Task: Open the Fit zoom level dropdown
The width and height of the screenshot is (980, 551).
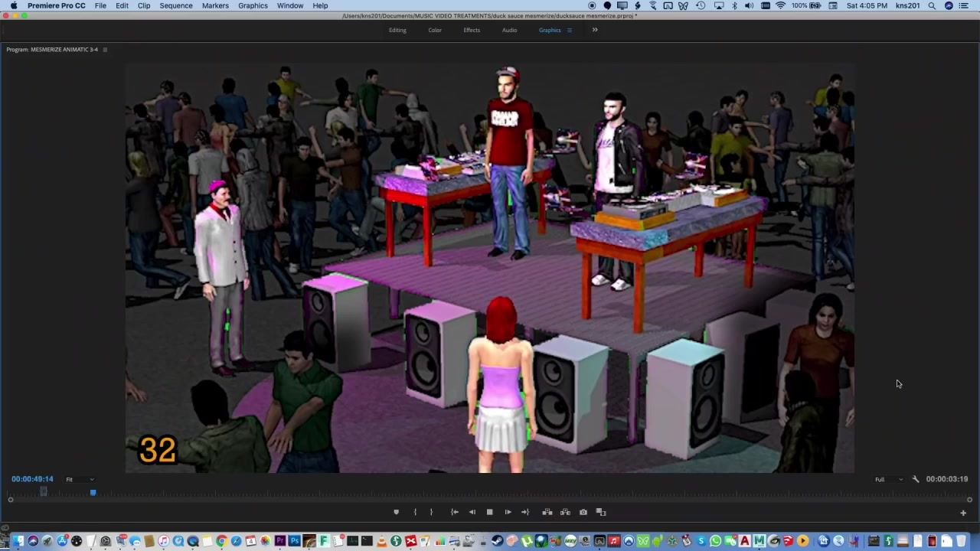Action: [80, 479]
